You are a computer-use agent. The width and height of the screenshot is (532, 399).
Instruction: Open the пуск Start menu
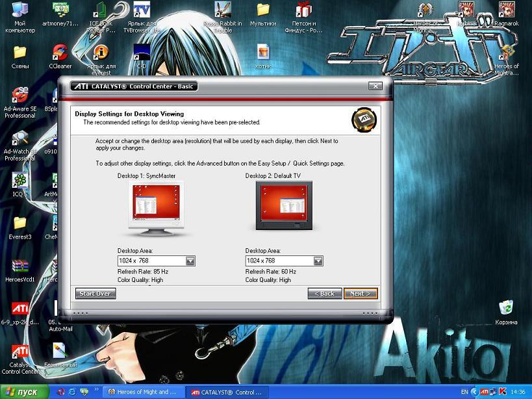click(25, 392)
